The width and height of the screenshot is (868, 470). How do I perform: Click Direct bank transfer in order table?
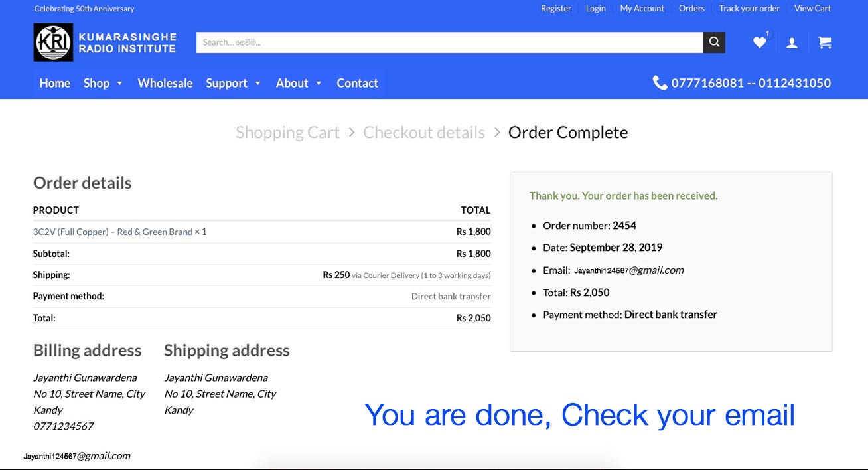(451, 297)
